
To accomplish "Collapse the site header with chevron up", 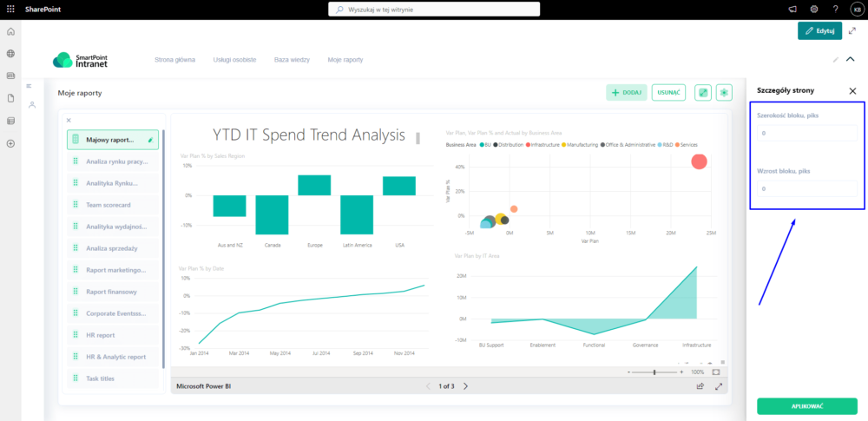I will click(x=851, y=60).
